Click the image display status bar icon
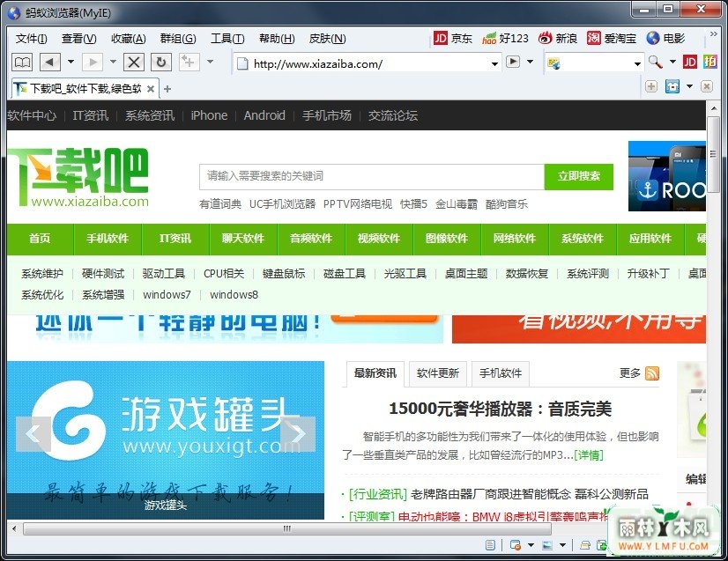 pyautogui.click(x=547, y=545)
